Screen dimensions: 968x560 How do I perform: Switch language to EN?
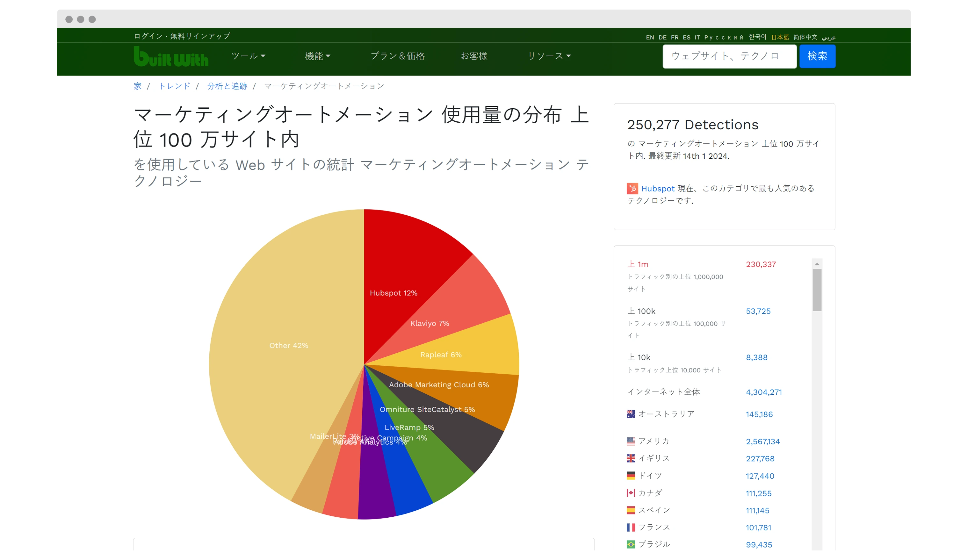[x=650, y=37]
